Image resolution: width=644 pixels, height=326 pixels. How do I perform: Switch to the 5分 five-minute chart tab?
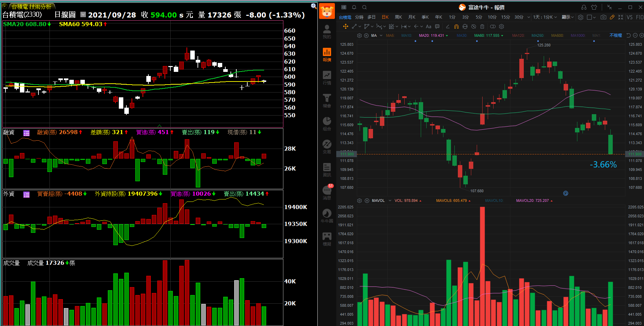point(479,17)
